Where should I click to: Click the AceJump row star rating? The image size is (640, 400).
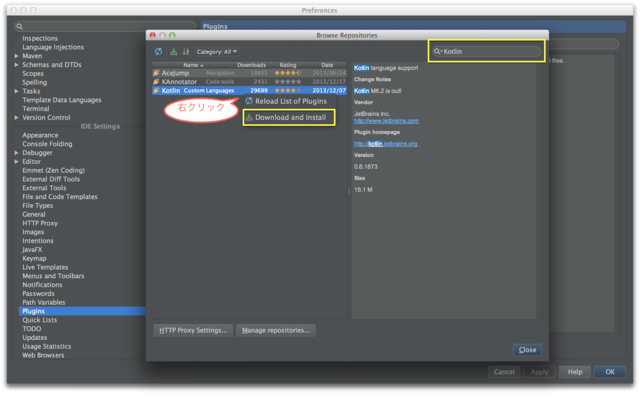pos(288,73)
